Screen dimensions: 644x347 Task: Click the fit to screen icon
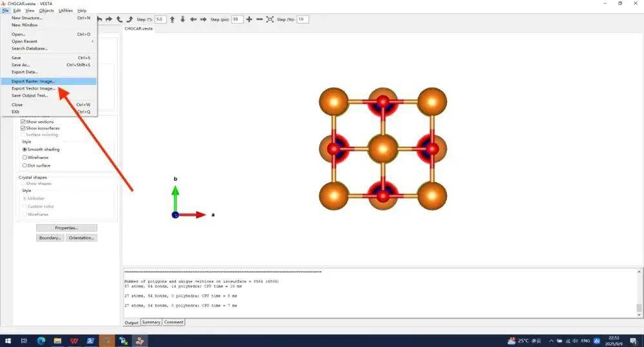(x=270, y=19)
